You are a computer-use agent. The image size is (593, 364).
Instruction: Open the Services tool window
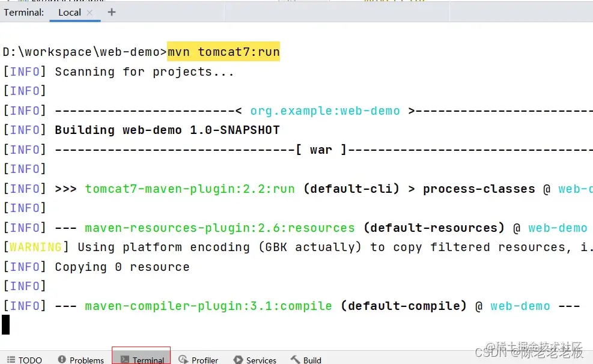pos(255,359)
